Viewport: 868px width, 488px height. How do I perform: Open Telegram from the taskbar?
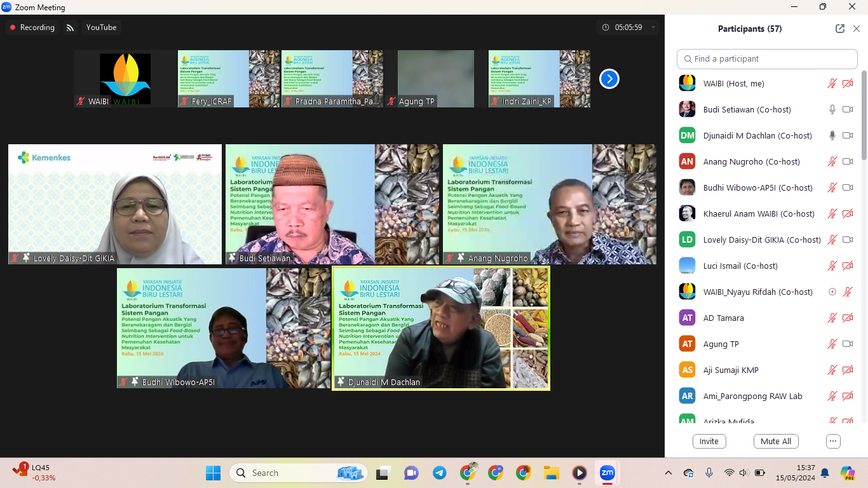point(439,473)
